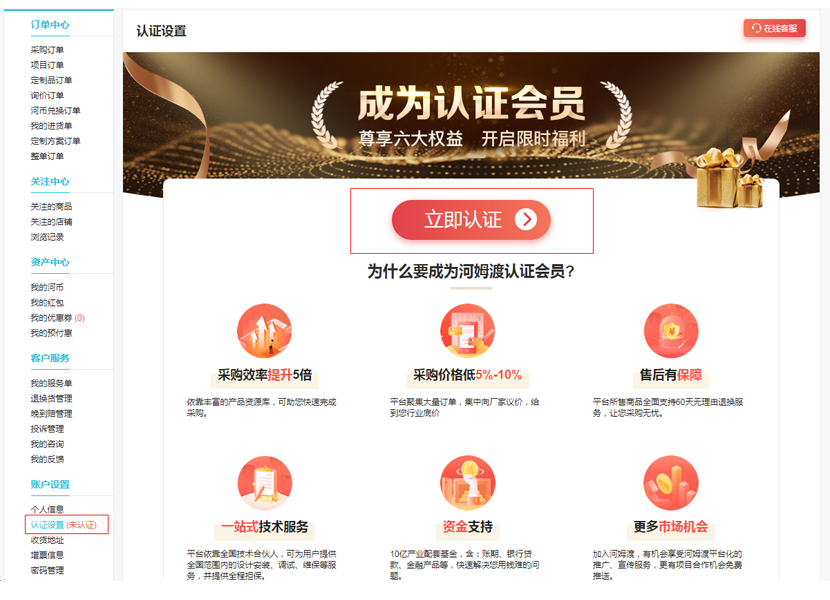This screenshot has height=600, width=830.
Task: Click the 资金支持 safe icon
Action: tap(467, 483)
